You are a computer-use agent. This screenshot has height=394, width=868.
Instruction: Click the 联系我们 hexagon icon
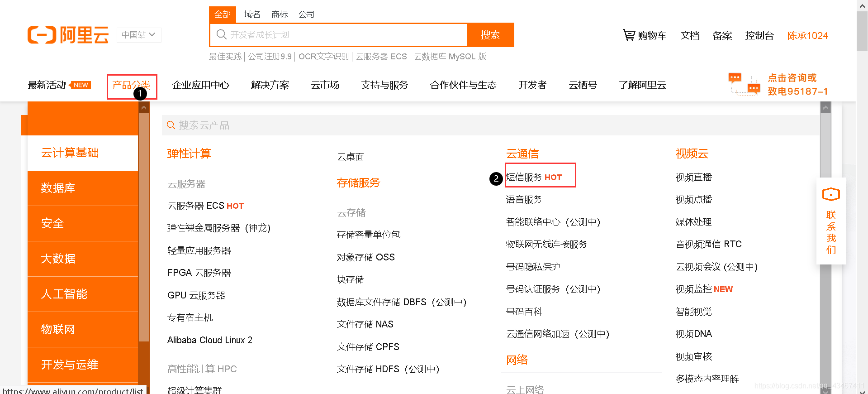click(831, 195)
